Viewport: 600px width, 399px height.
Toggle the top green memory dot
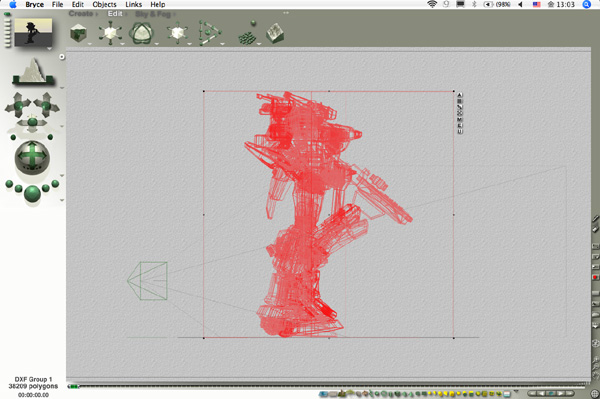tap(7, 14)
